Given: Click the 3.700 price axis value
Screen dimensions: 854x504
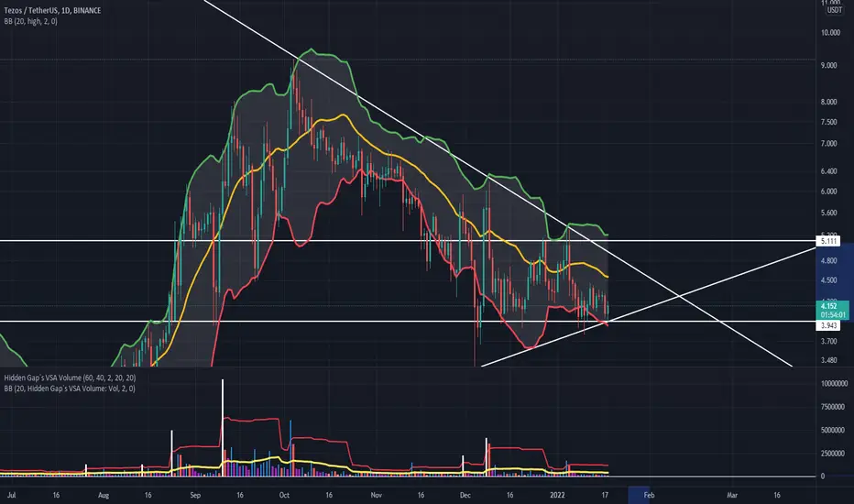Looking at the screenshot, I should pyautogui.click(x=829, y=342).
